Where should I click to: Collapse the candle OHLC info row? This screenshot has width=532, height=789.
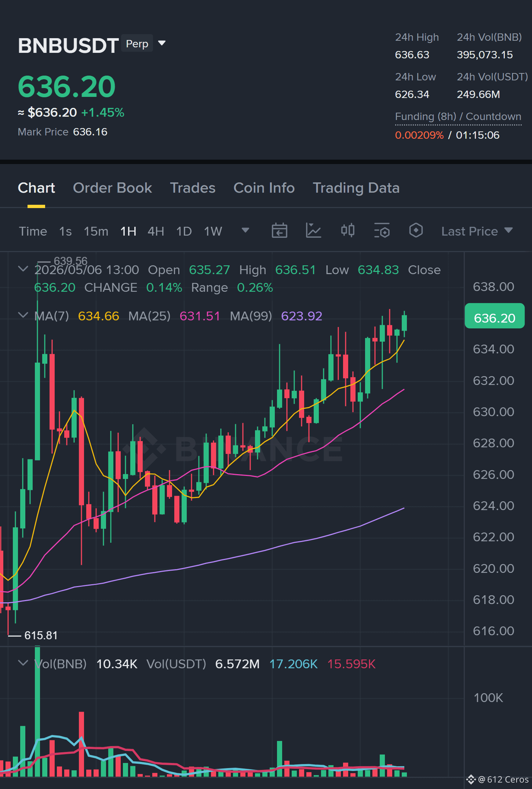click(23, 269)
